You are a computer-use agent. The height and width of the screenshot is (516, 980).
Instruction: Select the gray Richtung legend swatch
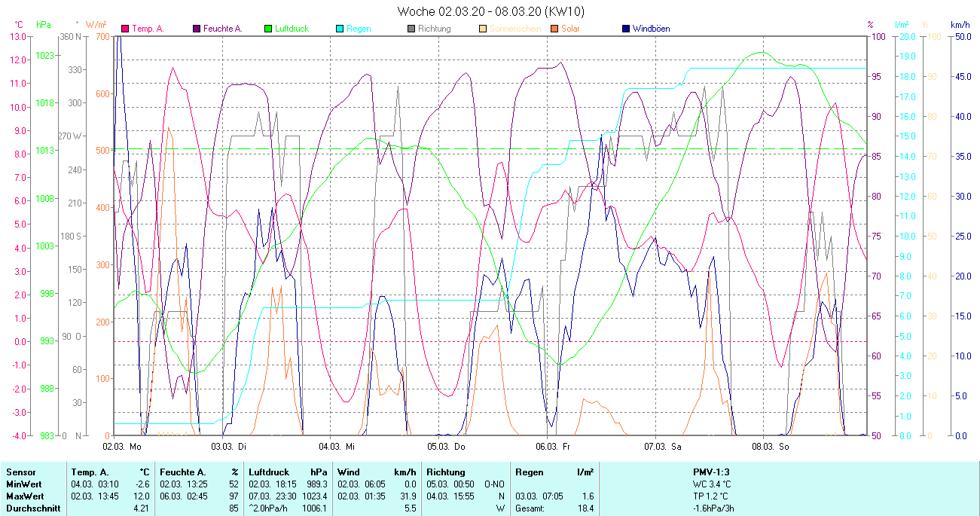click(411, 29)
